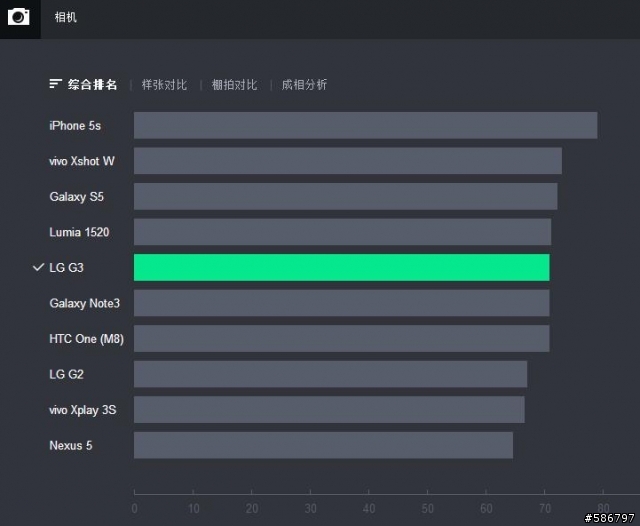The height and width of the screenshot is (526, 640).
Task: Select the vivo Xplay 3S label
Action: pos(83,410)
